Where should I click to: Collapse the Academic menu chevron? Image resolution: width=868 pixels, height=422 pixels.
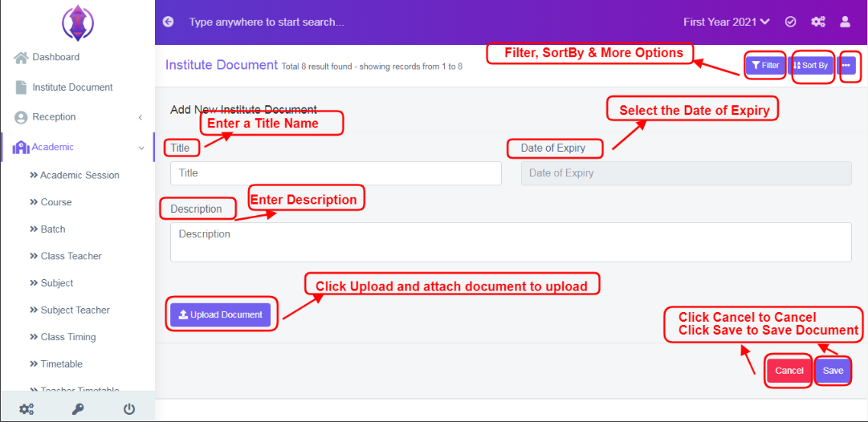[x=141, y=148]
